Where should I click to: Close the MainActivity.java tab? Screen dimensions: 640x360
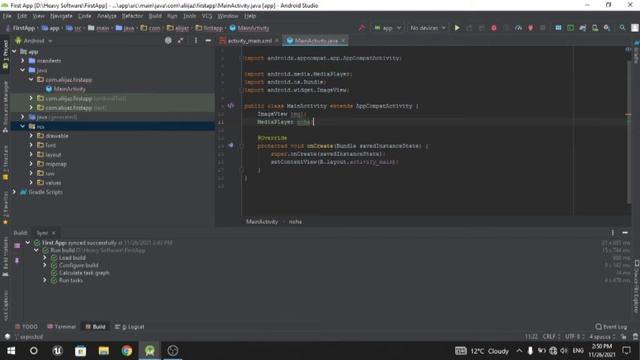[343, 40]
